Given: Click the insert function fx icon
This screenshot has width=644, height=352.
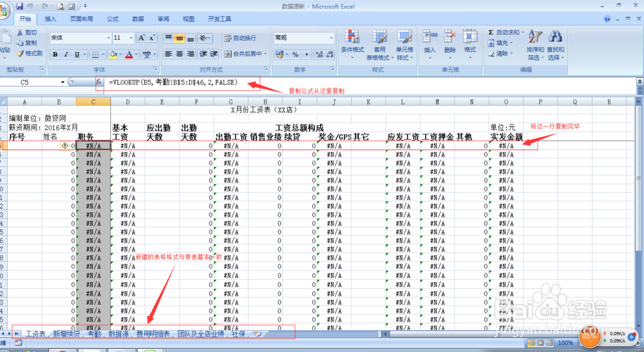Looking at the screenshot, I should tap(99, 83).
